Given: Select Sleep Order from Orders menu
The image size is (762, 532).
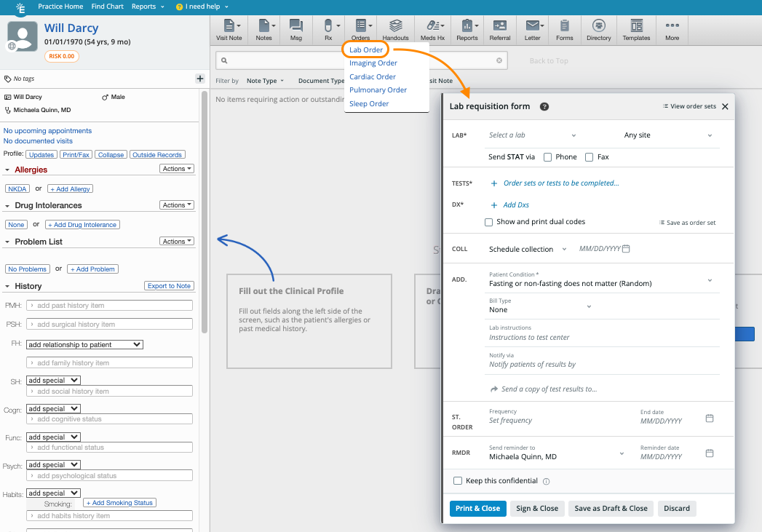Looking at the screenshot, I should click(369, 103).
